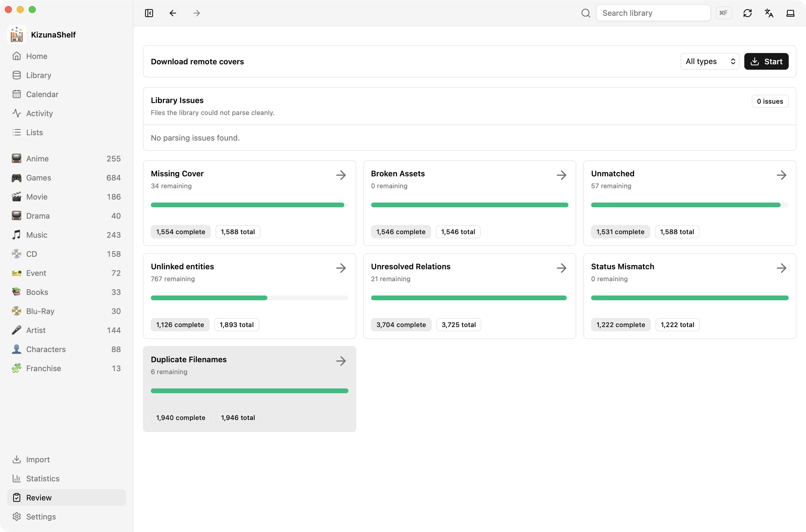Click the Movie clapperboard icon
Image resolution: width=806 pixels, height=532 pixels.
click(16, 196)
